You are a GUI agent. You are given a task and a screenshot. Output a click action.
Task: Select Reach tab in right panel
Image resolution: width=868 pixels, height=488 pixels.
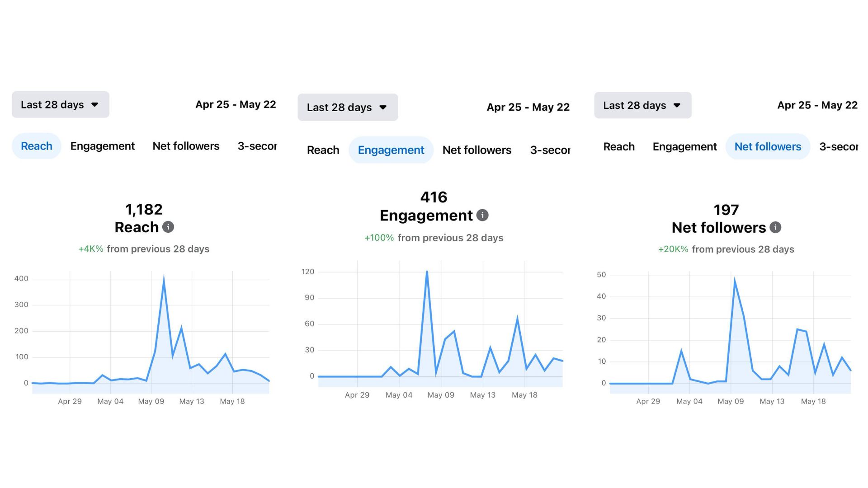pyautogui.click(x=619, y=147)
